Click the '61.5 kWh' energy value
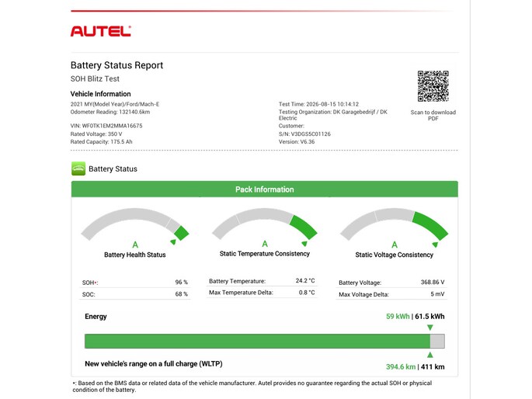The width and height of the screenshot is (532, 399). point(429,316)
